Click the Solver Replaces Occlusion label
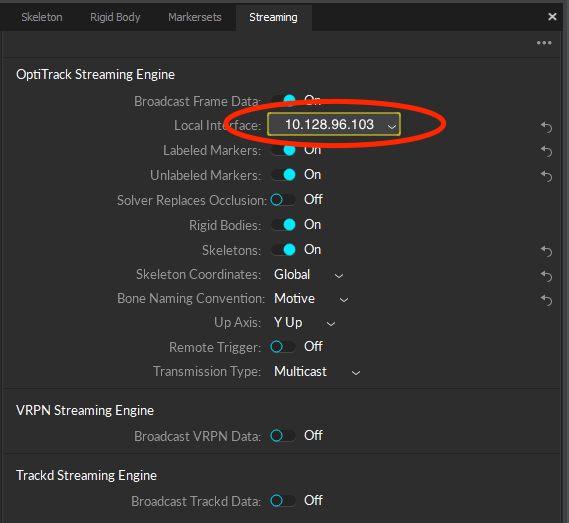This screenshot has width=569, height=523. tap(192, 200)
